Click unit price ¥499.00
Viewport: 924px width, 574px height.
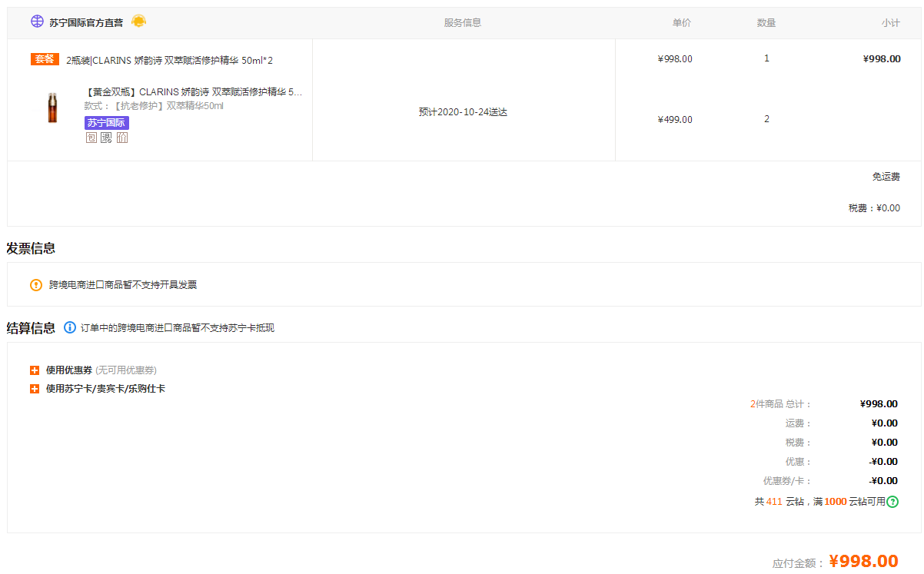click(675, 120)
